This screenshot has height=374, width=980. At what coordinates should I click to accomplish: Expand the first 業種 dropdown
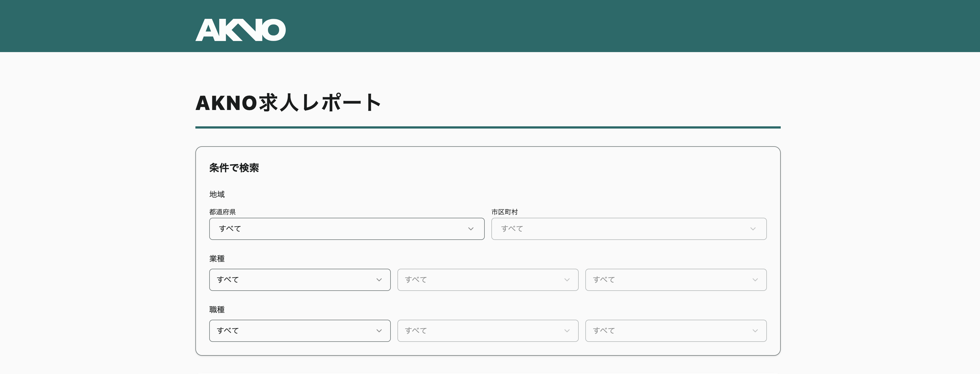point(299,280)
